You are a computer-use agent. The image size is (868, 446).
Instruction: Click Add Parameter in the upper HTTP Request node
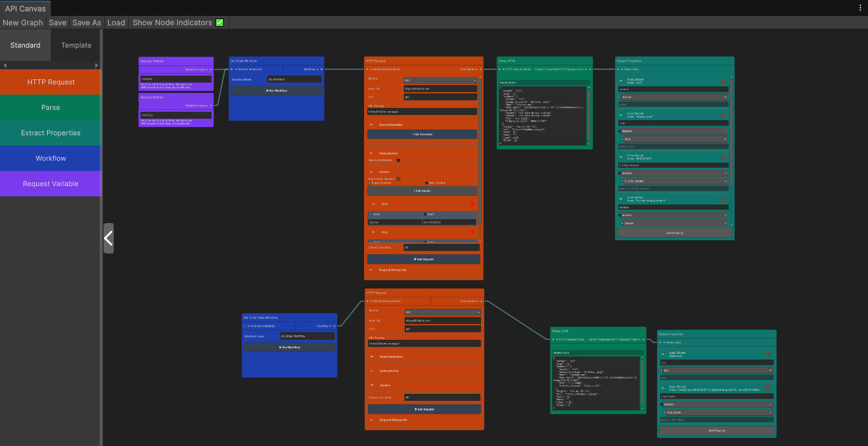422,134
